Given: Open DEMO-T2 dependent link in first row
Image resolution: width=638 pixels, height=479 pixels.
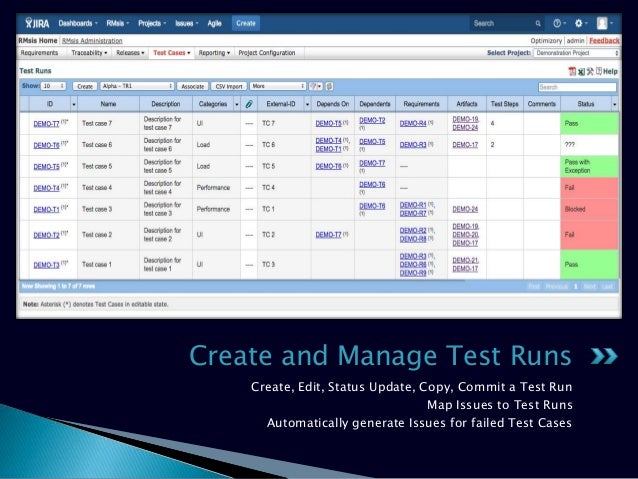Looking at the screenshot, I should click(372, 120).
